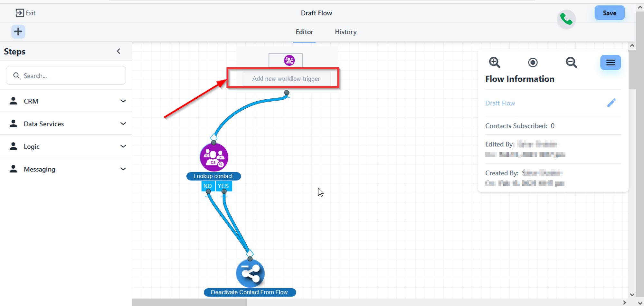The height and width of the screenshot is (306, 644).
Task: Click the Deactivate Contact From Flow label
Action: [250, 292]
